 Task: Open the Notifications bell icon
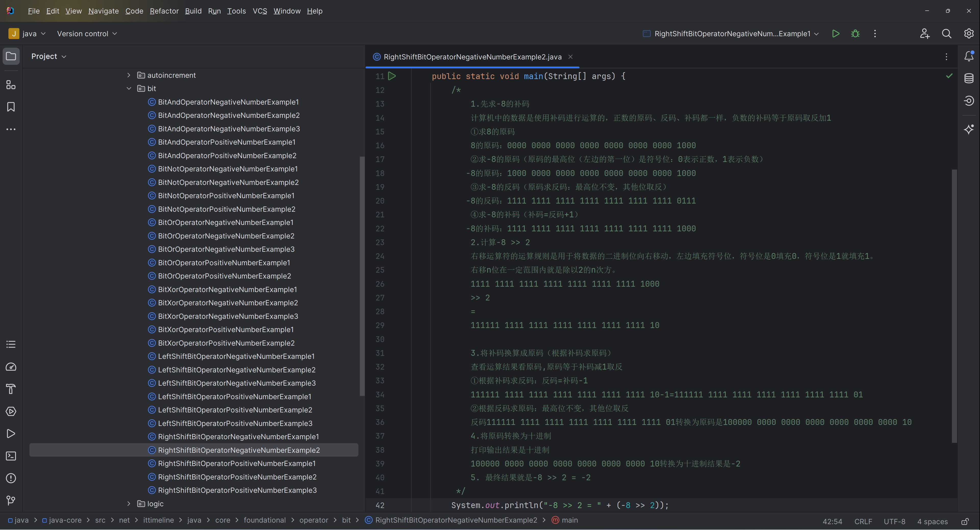click(969, 56)
